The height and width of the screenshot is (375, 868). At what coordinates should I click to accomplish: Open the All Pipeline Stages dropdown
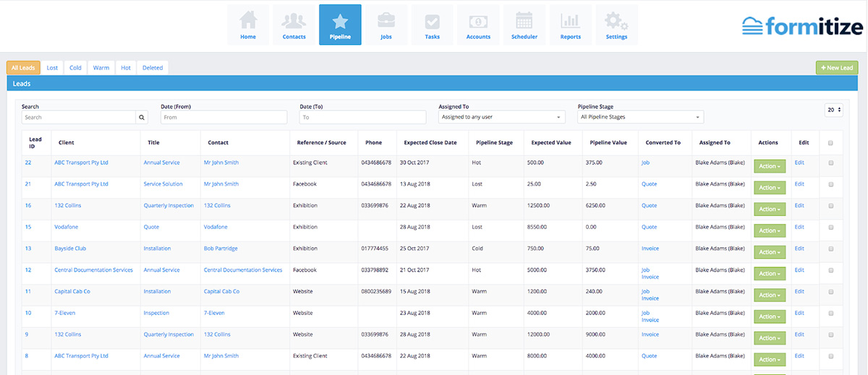(640, 117)
